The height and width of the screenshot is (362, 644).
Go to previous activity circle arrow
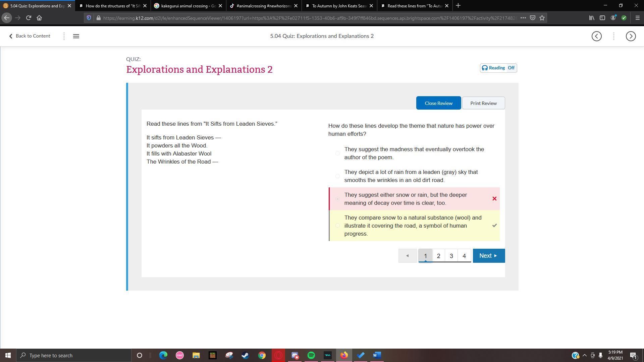click(x=596, y=36)
